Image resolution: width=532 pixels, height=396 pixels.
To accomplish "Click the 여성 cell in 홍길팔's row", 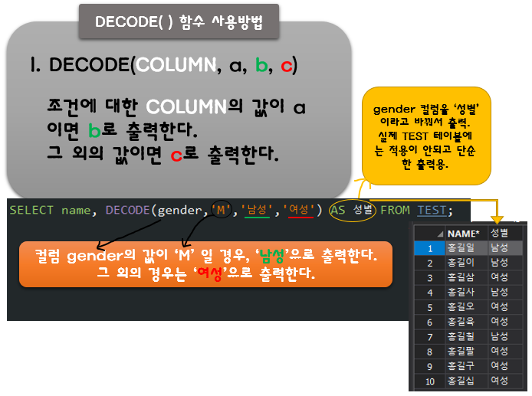I will [x=505, y=352].
